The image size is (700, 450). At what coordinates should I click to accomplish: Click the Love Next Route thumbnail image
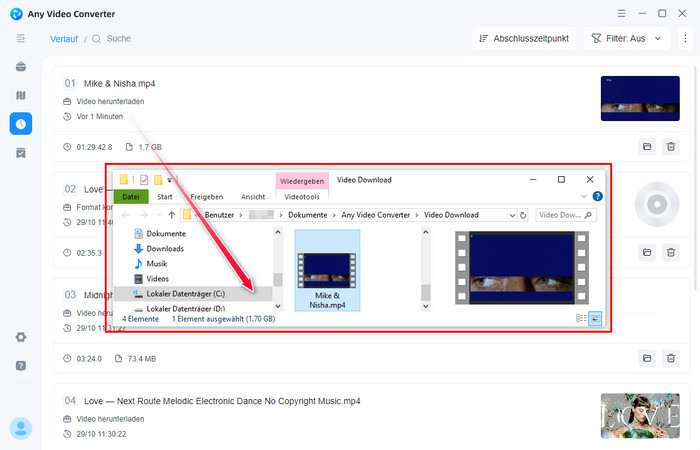coord(640,416)
